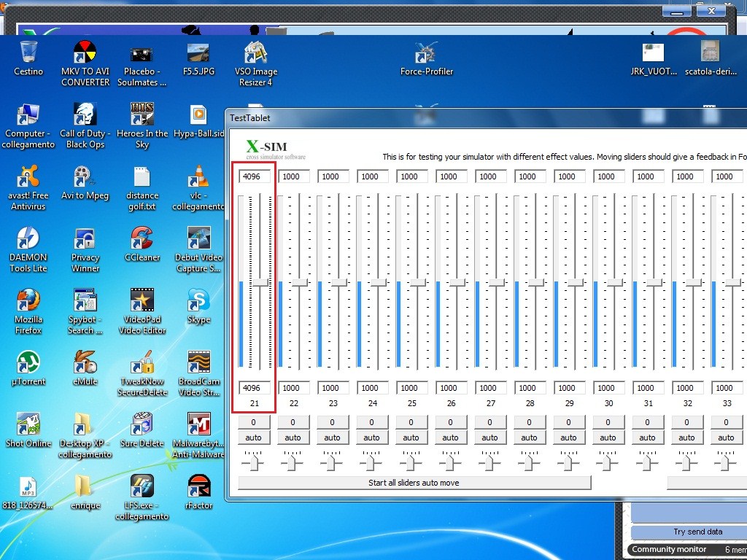Select the BroadCam Video Streaming icon

pos(198,362)
